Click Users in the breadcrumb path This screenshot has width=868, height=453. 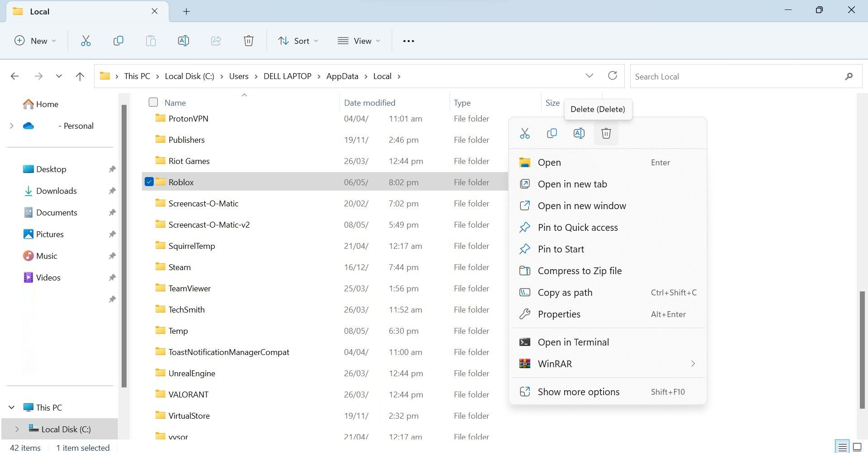pyautogui.click(x=239, y=76)
